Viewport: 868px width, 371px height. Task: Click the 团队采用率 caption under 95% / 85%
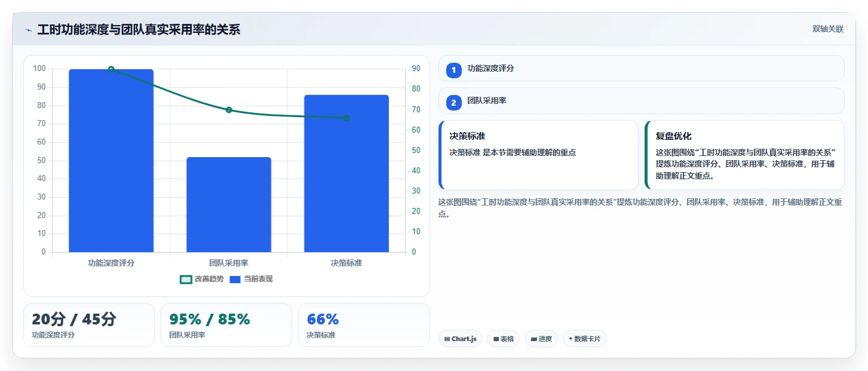tap(187, 335)
